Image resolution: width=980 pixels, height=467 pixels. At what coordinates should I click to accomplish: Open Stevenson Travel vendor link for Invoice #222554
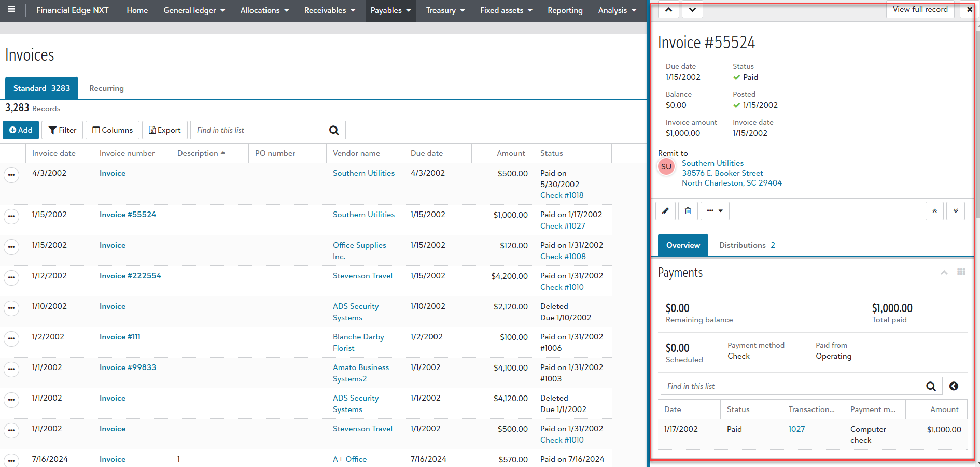(362, 276)
